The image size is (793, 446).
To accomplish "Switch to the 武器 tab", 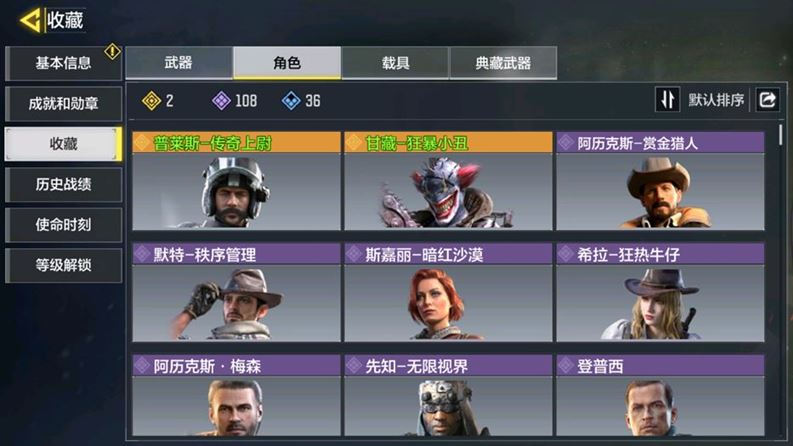I will tap(179, 63).
